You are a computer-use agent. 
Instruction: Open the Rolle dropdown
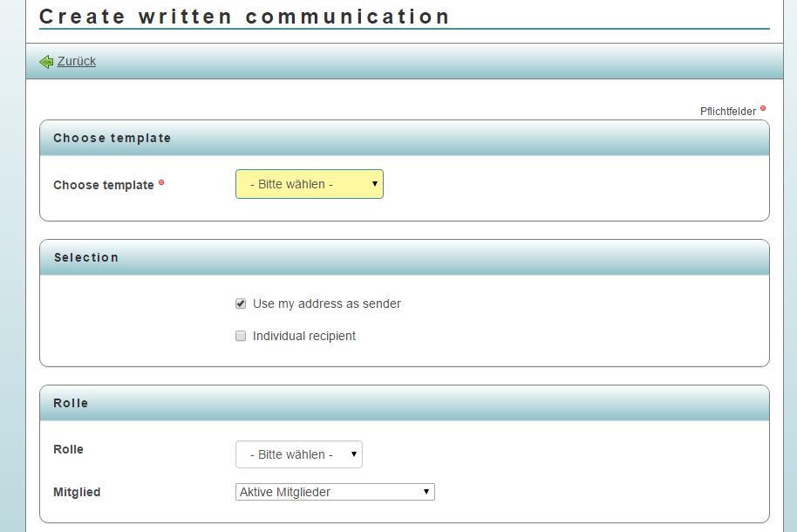pos(298,454)
